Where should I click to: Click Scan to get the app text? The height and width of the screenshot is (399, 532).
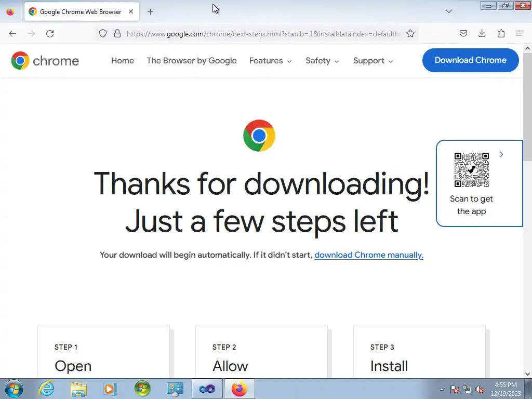click(472, 205)
